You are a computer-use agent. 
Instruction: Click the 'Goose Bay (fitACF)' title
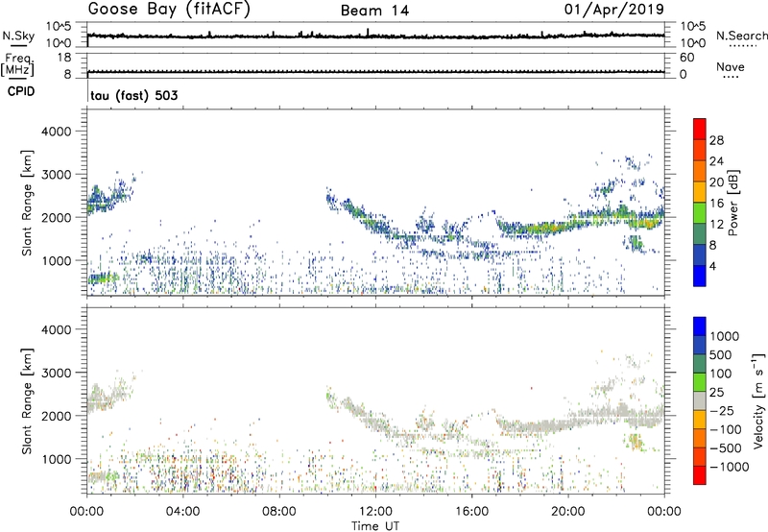click(169, 10)
